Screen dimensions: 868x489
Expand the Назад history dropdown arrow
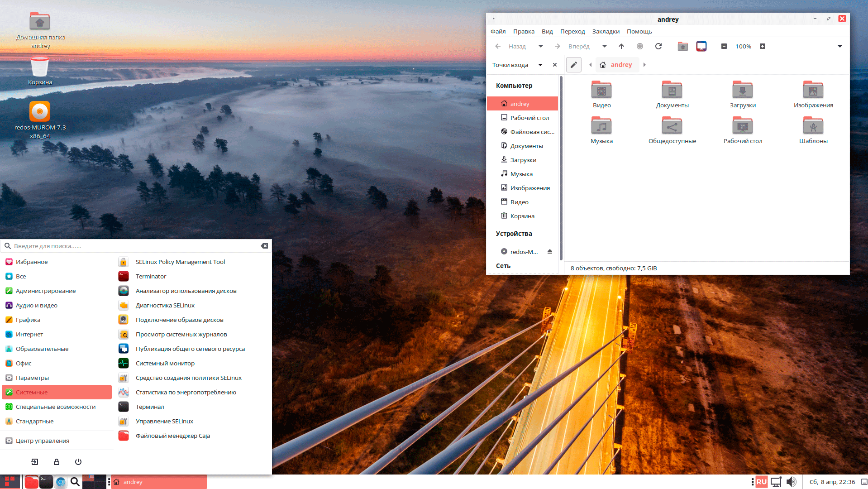click(x=540, y=46)
